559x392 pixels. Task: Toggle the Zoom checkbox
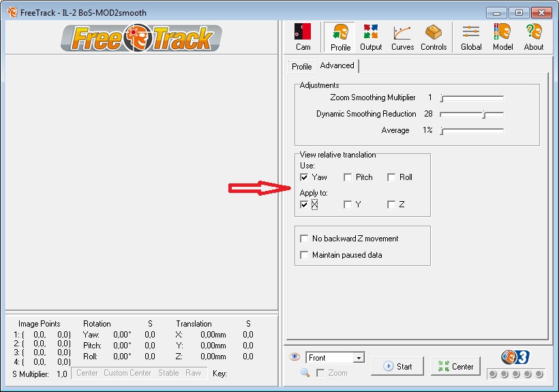tap(320, 373)
